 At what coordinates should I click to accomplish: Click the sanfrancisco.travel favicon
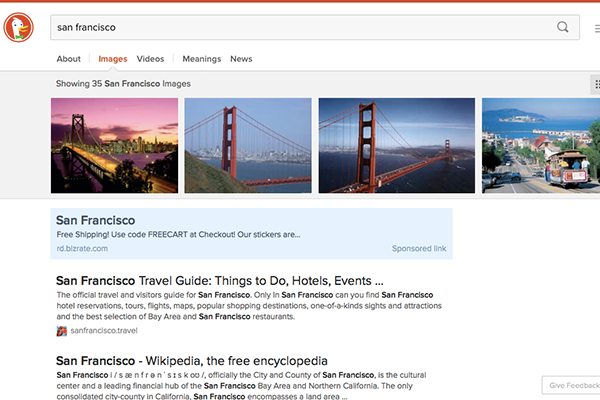coord(62,331)
